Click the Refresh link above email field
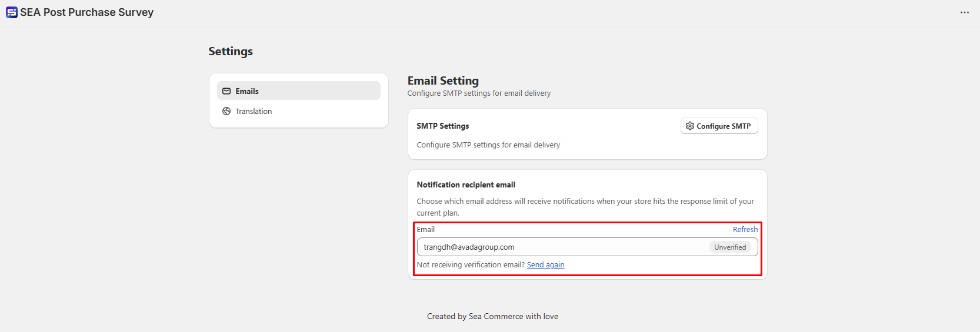 [745, 229]
